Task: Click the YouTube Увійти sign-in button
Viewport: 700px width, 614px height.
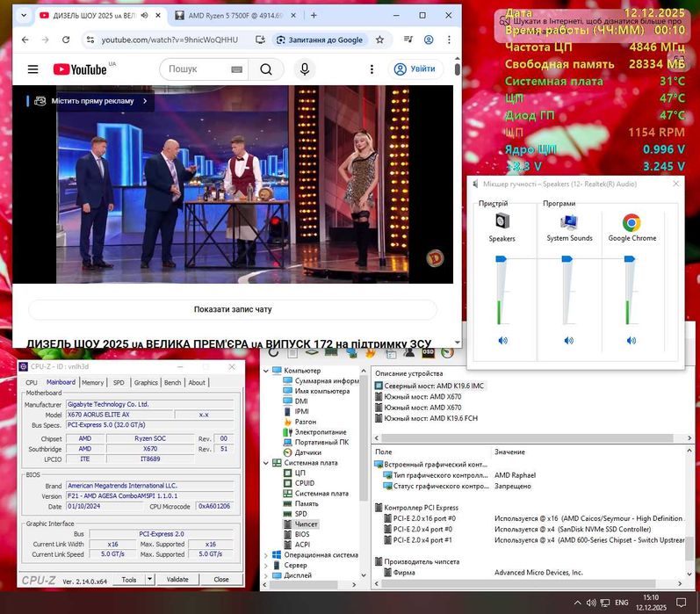Action: coord(415,69)
